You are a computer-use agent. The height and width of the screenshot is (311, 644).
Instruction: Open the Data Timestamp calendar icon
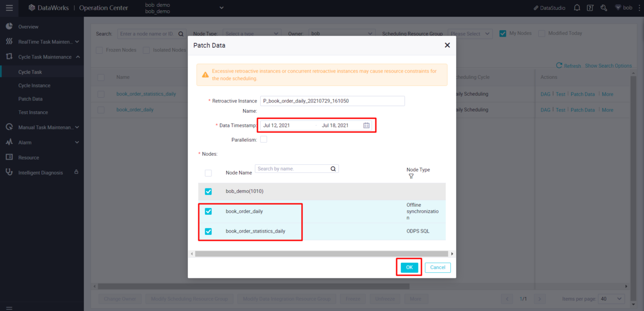pos(367,125)
